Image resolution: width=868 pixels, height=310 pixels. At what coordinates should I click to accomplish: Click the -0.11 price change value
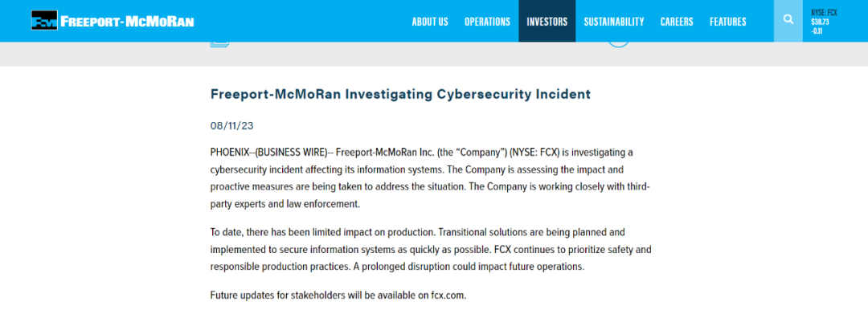coord(816,31)
